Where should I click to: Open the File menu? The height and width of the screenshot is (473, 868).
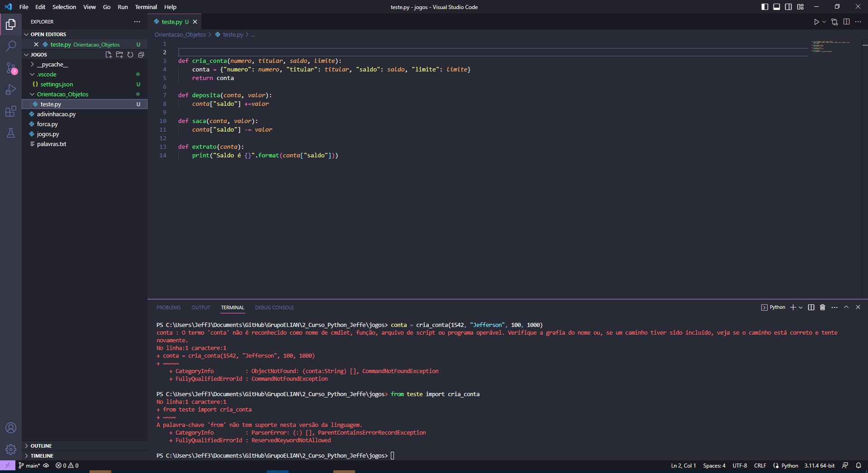click(x=24, y=7)
